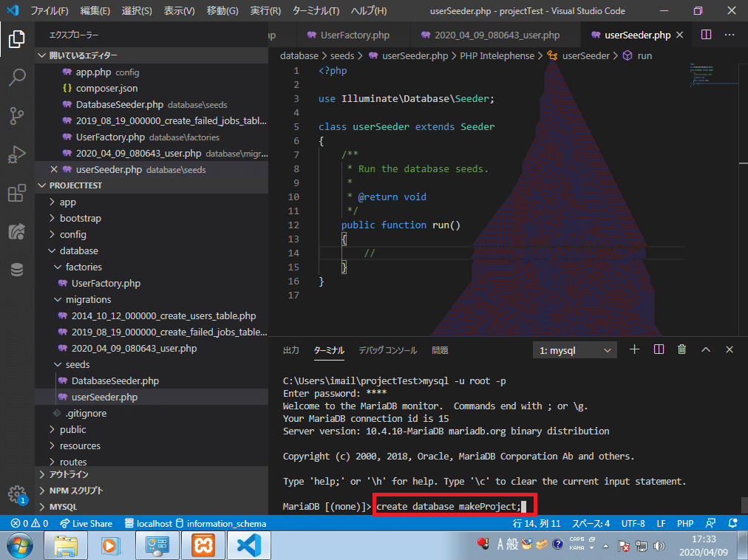Close the userSeeder.php editor tab

coord(680,35)
